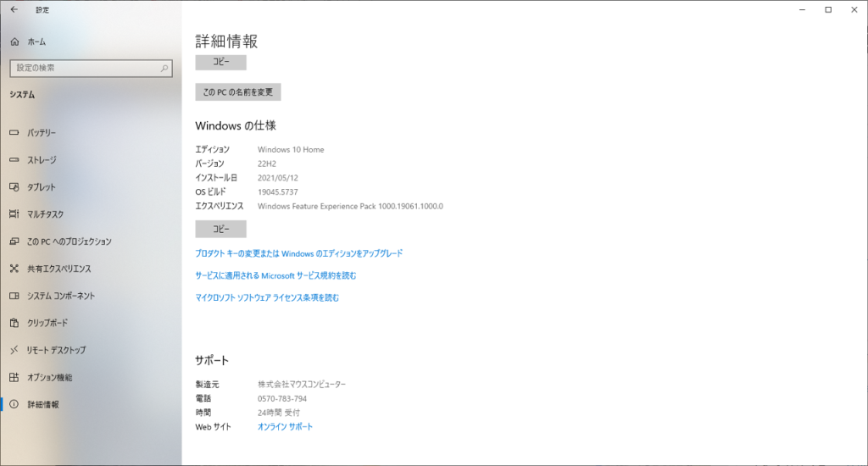Image resolution: width=868 pixels, height=466 pixels.
Task: Select オプション機能 in sidebar
Action: (x=49, y=377)
